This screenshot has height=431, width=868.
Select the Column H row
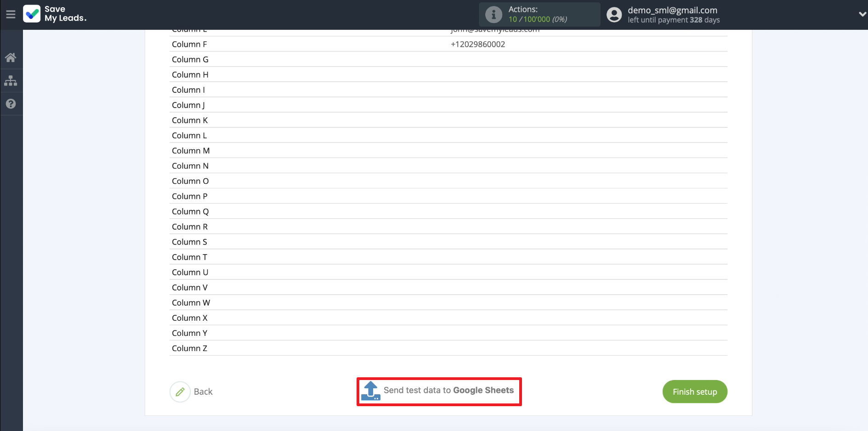click(448, 74)
